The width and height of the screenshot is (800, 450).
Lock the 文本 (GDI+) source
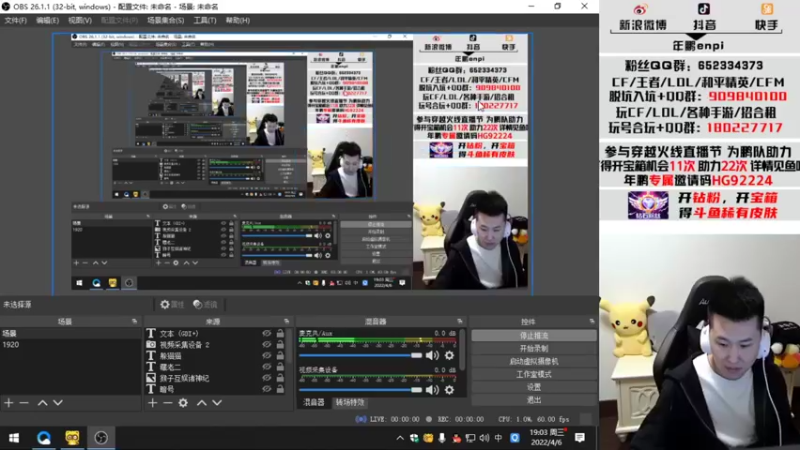coord(280,333)
